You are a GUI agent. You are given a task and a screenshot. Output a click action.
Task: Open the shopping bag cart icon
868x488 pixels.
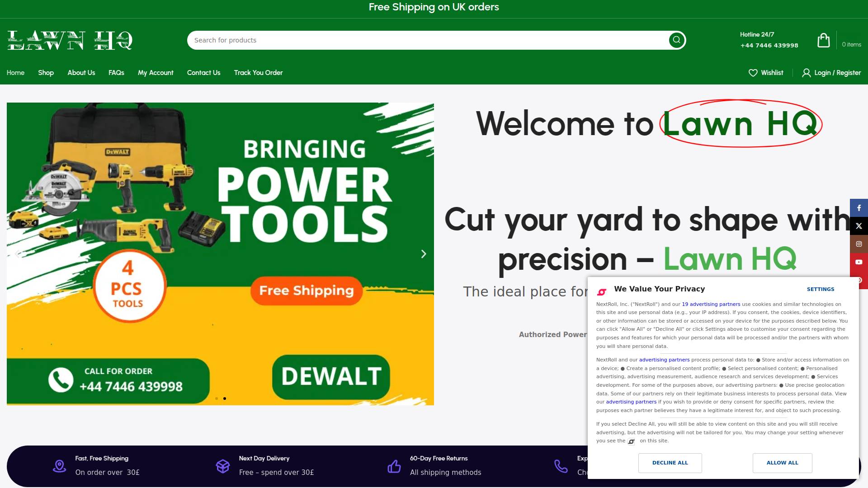coord(823,41)
